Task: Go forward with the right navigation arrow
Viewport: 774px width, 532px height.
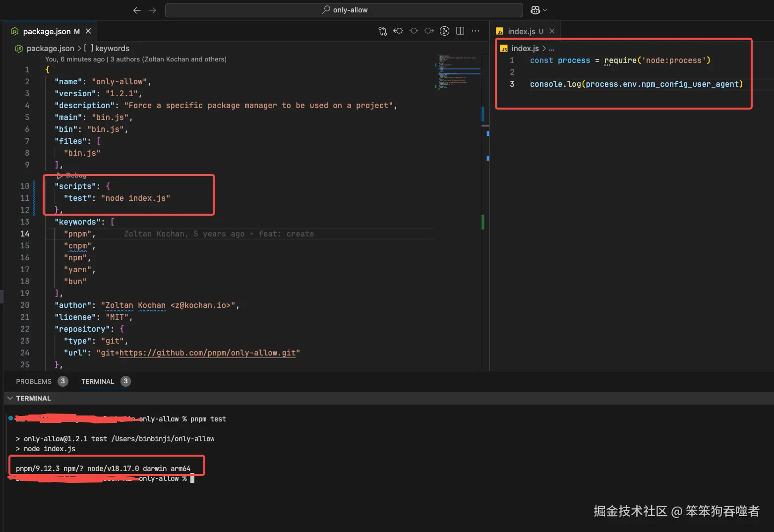Action: click(x=152, y=10)
